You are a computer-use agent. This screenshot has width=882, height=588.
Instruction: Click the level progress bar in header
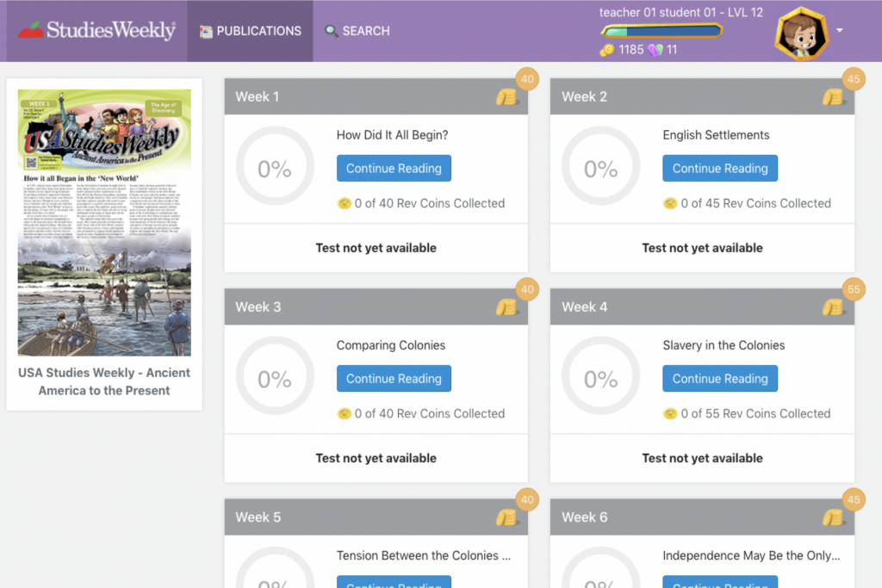point(661,31)
